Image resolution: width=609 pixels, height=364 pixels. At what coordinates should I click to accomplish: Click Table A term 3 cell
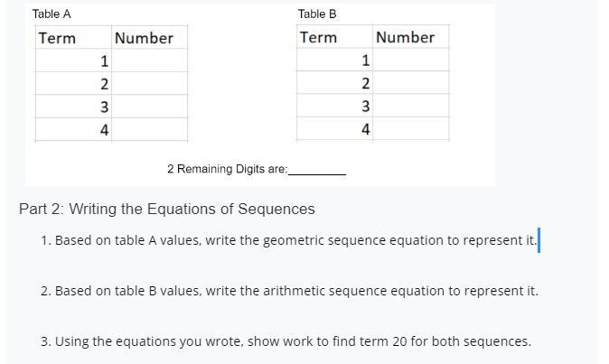tap(73, 107)
